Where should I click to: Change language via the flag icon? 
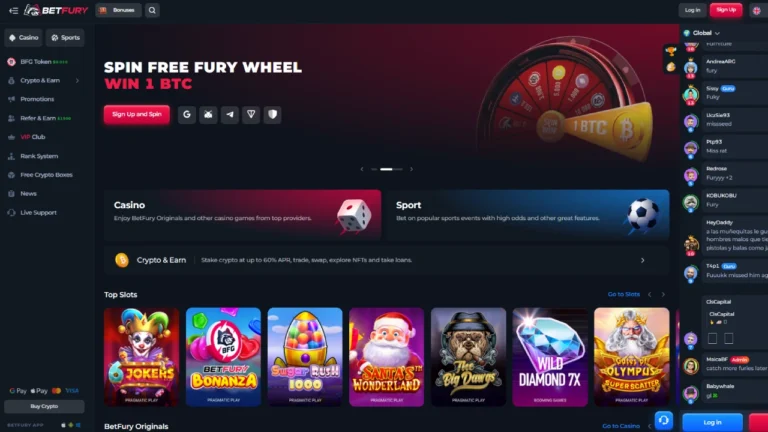pos(756,10)
